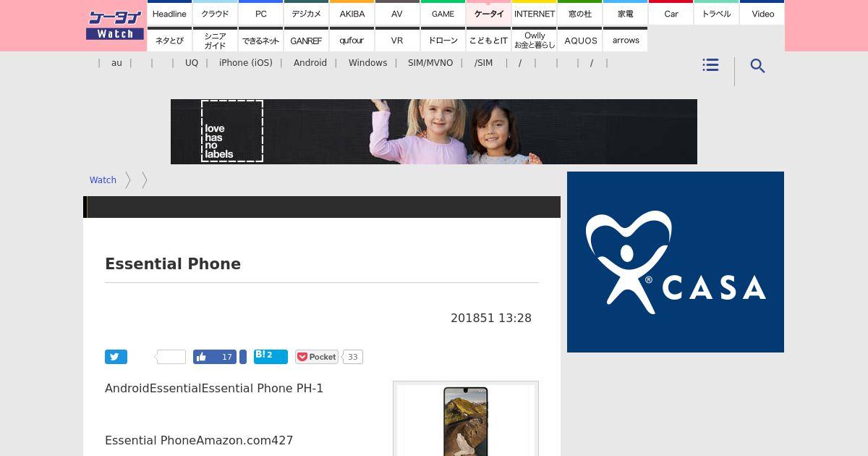
Task: Open the magnifier search icon
Action: [x=757, y=66]
